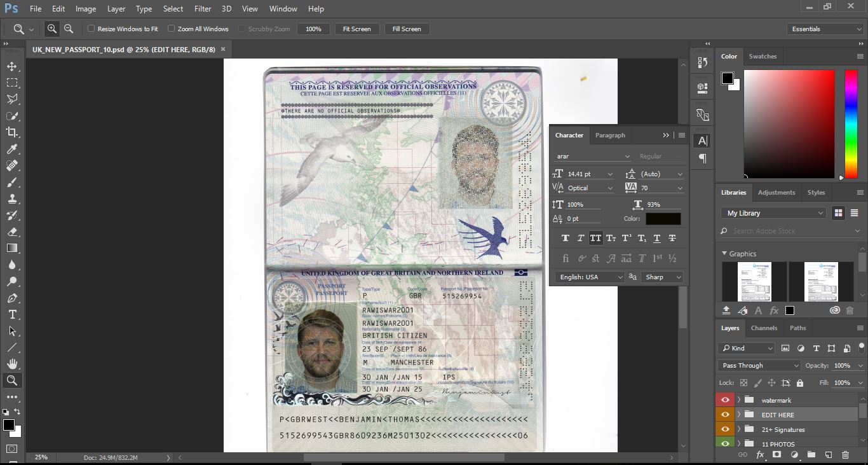Hide the 21+ Signatures layer group

(724, 429)
